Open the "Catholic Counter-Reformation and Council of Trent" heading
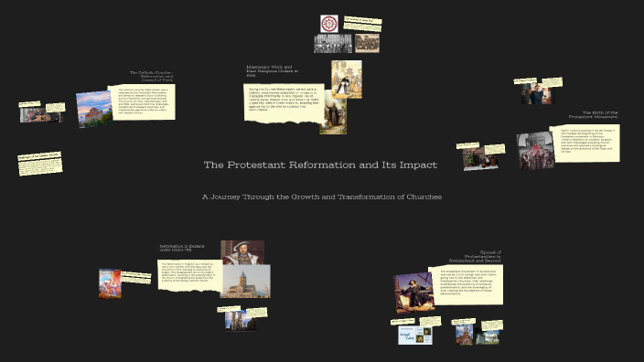The image size is (644, 362). coord(151,77)
